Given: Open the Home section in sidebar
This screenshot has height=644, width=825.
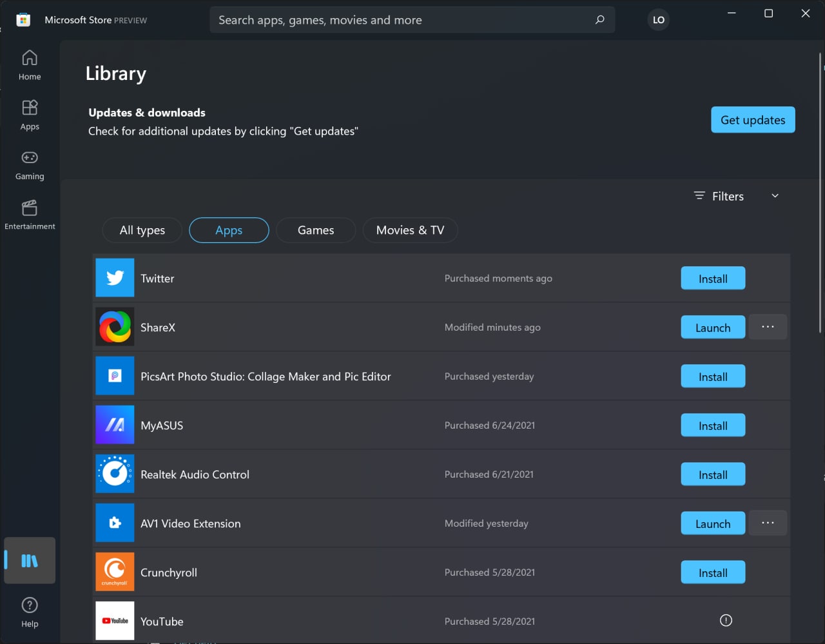Looking at the screenshot, I should coord(30,65).
